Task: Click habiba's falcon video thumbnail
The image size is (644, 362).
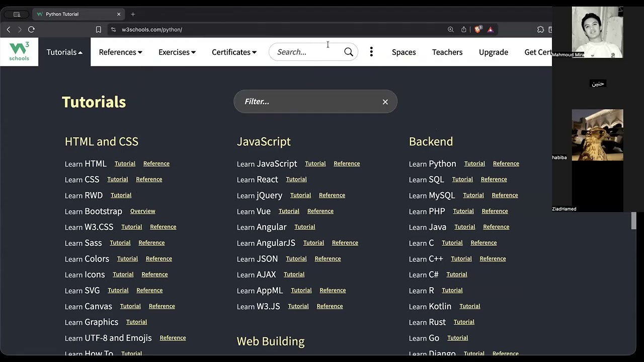Action: [x=597, y=135]
